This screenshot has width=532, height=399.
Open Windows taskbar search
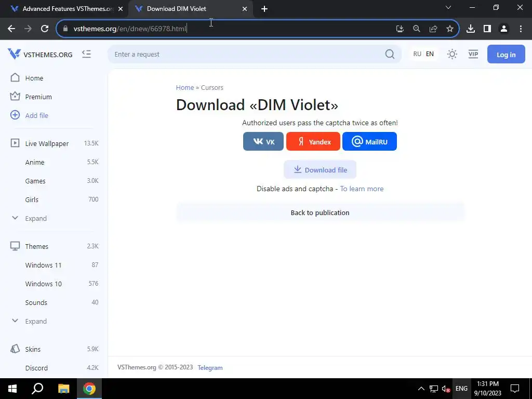point(37,389)
